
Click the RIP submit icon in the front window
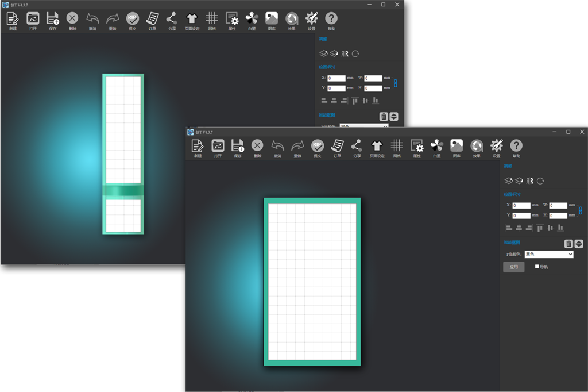coord(318,146)
